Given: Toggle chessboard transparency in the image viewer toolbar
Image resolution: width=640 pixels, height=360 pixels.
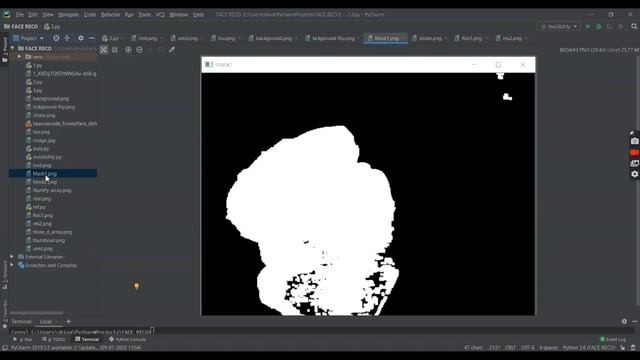Looking at the screenshot, I should pos(104,50).
